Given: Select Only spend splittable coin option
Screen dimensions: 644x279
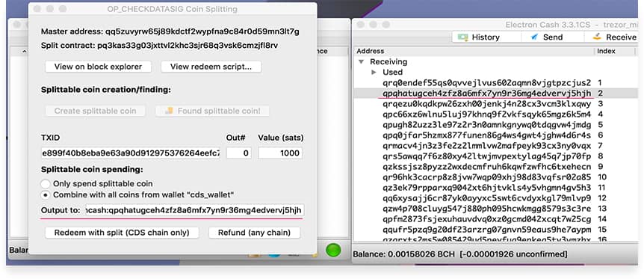Looking at the screenshot, I should (46, 184).
